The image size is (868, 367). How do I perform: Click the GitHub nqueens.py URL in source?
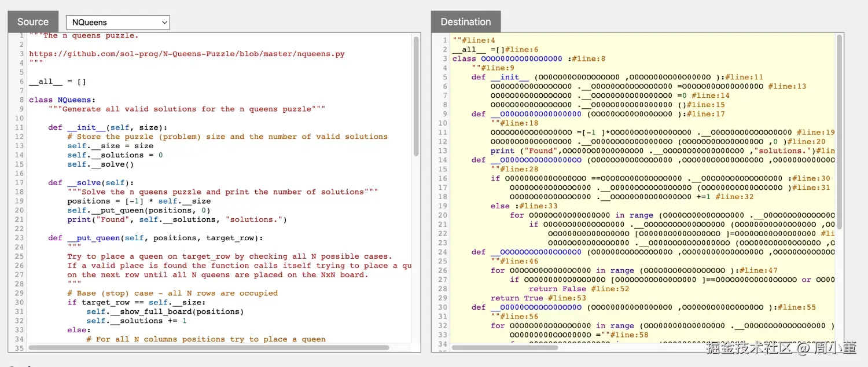[187, 54]
